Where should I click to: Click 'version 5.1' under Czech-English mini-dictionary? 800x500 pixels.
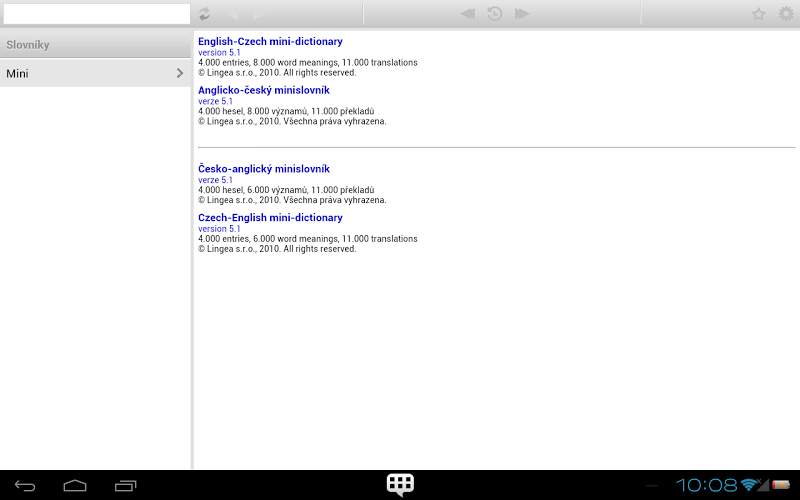[219, 229]
